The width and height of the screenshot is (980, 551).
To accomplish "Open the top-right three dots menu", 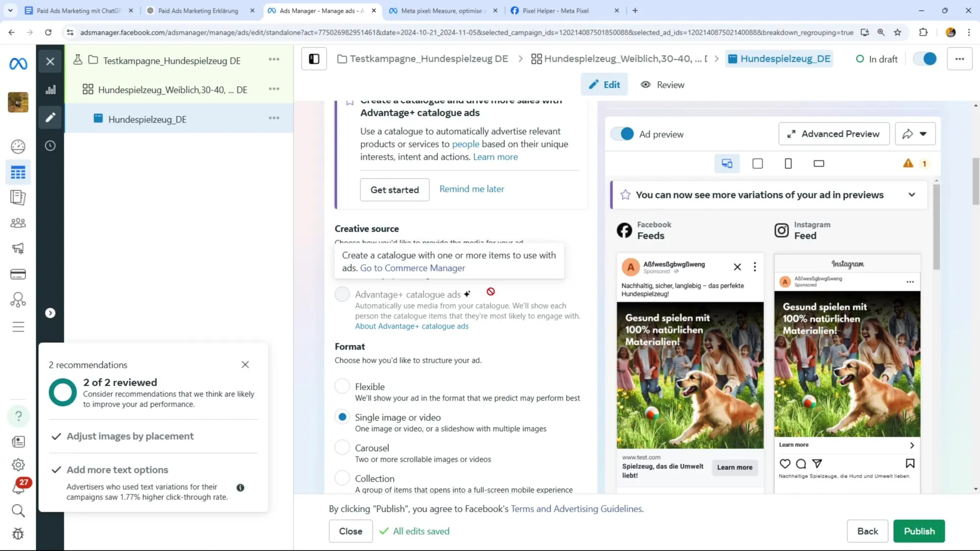I will [960, 59].
